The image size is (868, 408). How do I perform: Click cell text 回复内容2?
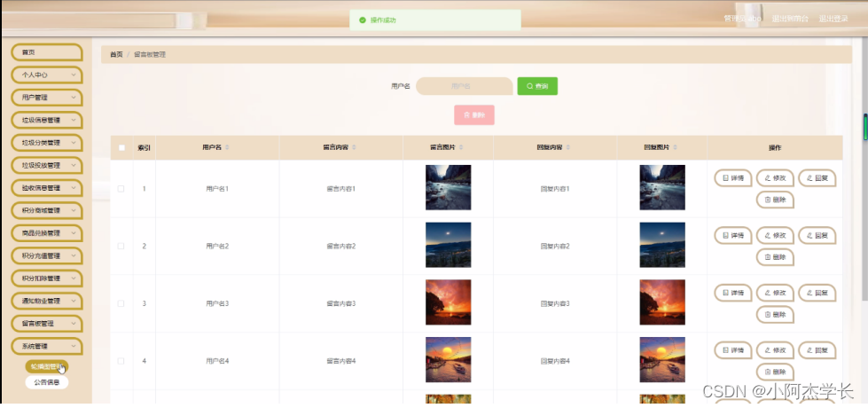(555, 246)
